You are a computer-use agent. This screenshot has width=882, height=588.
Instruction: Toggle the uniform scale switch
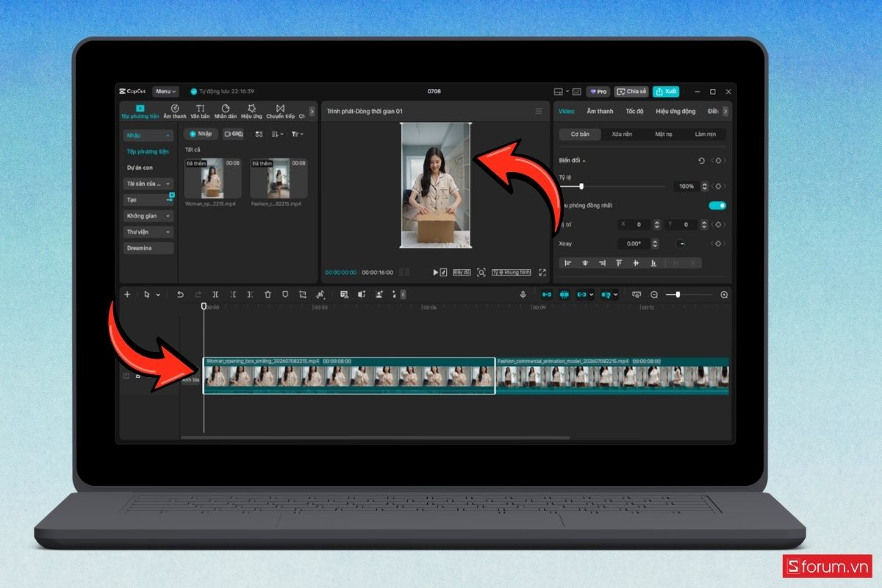pos(717,205)
